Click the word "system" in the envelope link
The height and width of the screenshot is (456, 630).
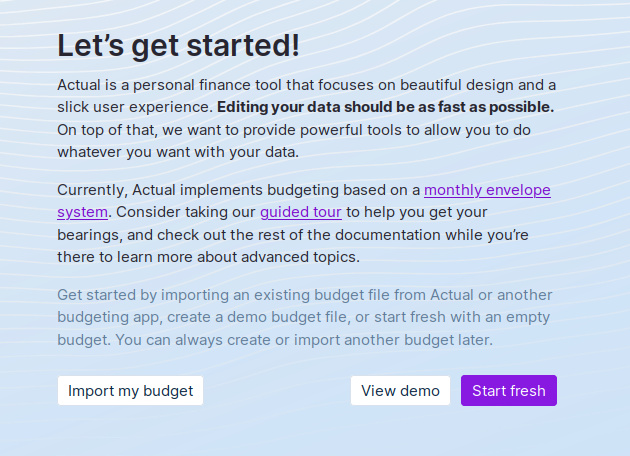tap(81, 212)
